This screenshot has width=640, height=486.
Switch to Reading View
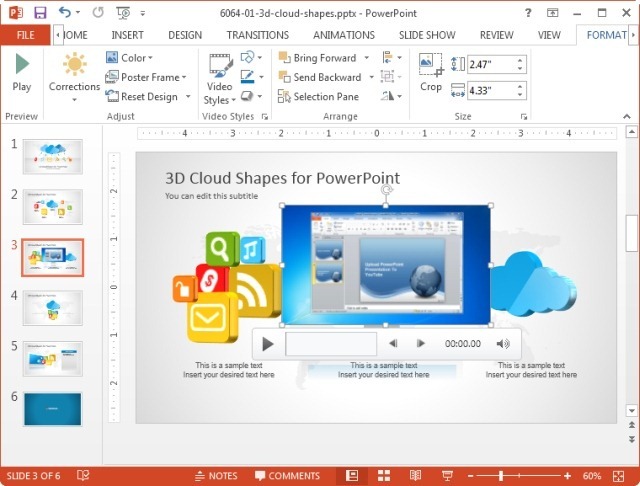415,475
